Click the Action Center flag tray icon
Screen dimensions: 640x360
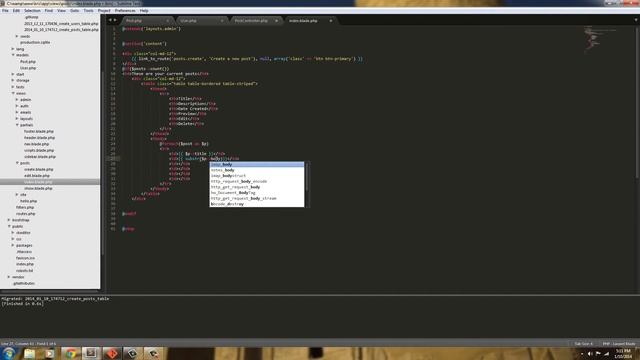598,353
